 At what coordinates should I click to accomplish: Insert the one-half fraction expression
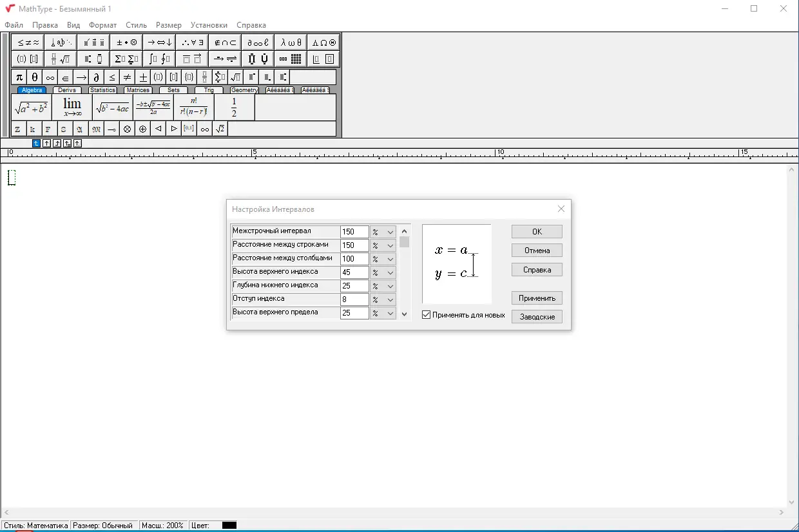coord(234,108)
